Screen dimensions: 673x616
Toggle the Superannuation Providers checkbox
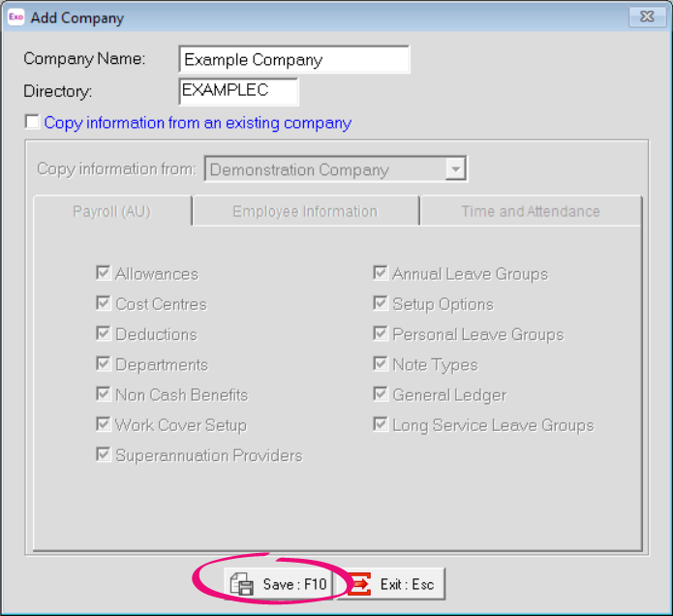tap(103, 454)
